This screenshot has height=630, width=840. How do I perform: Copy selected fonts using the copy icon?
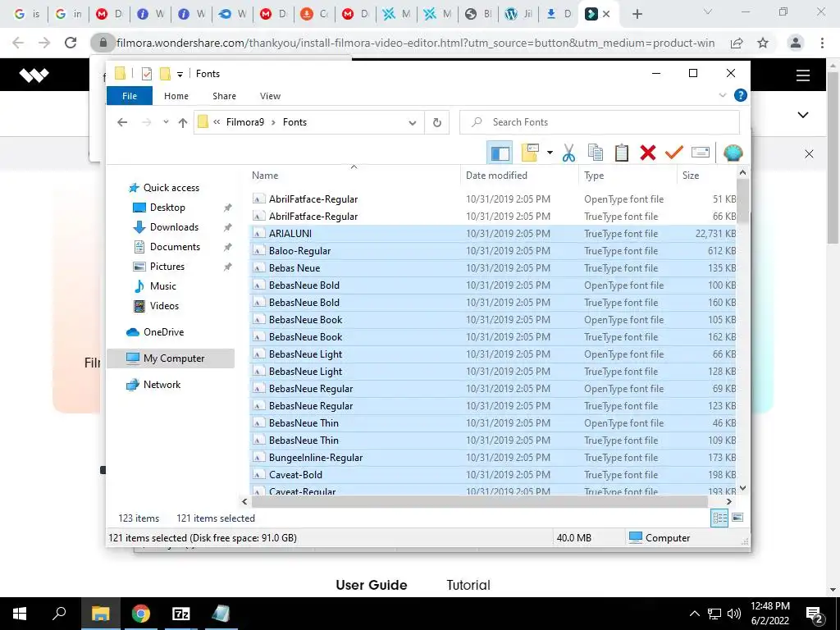pyautogui.click(x=596, y=153)
